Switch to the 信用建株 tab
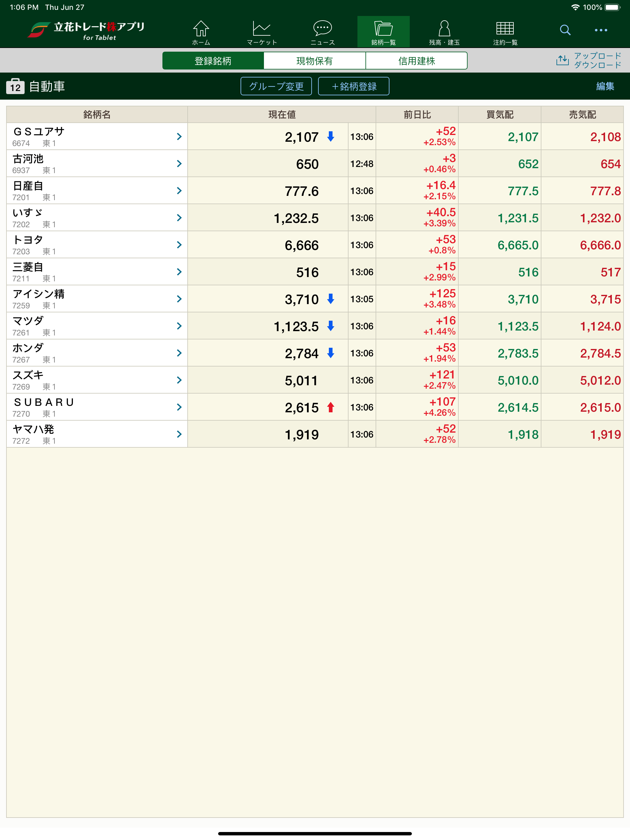 click(417, 61)
